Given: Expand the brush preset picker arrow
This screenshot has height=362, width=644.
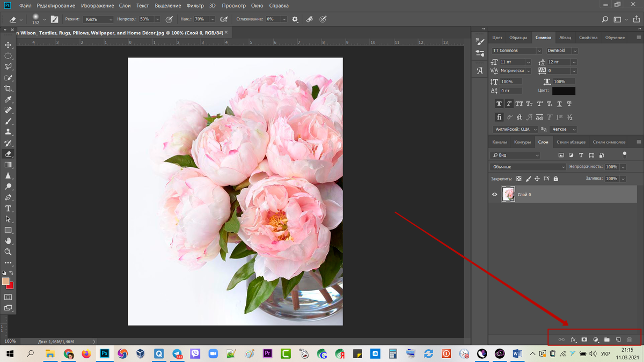Looking at the screenshot, I should [x=45, y=19].
